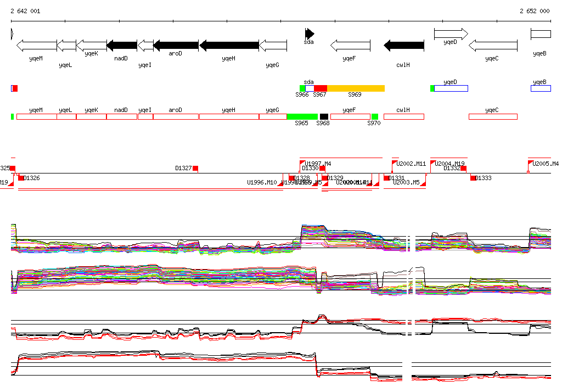Viewport: 562px width, 392px height.
Task: Select the black S968 segment
Action: pos(324,116)
